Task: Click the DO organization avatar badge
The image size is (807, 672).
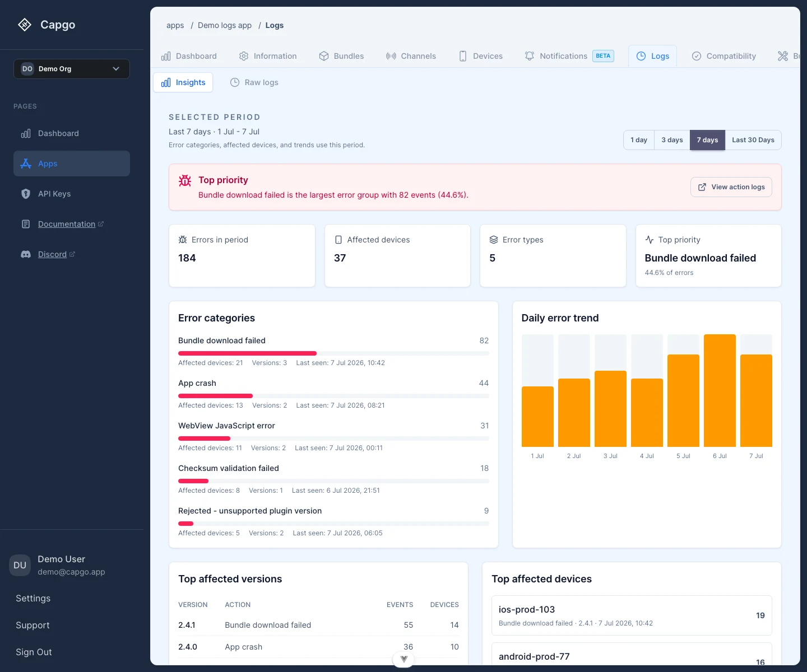Action: (x=27, y=69)
